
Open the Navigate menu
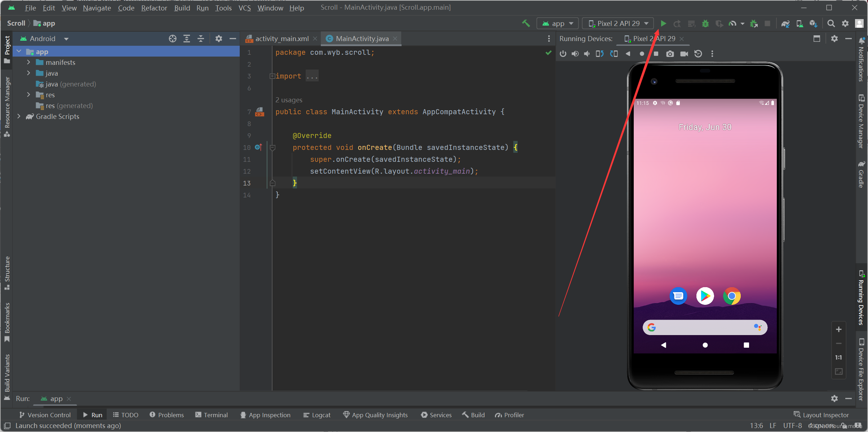click(97, 8)
